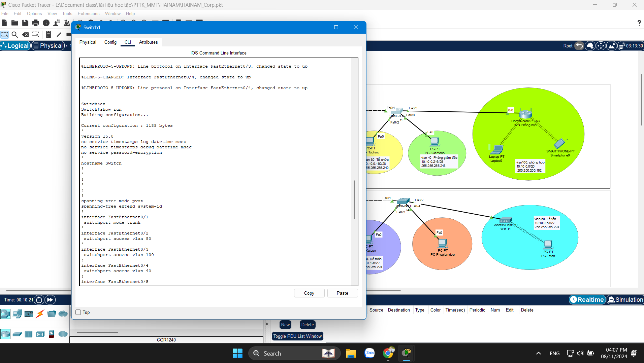
Task: Open a file using the folder icon
Action: point(15,23)
